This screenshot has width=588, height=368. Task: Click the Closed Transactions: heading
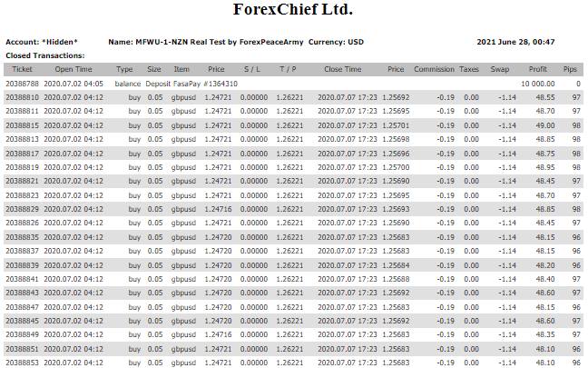(x=45, y=55)
